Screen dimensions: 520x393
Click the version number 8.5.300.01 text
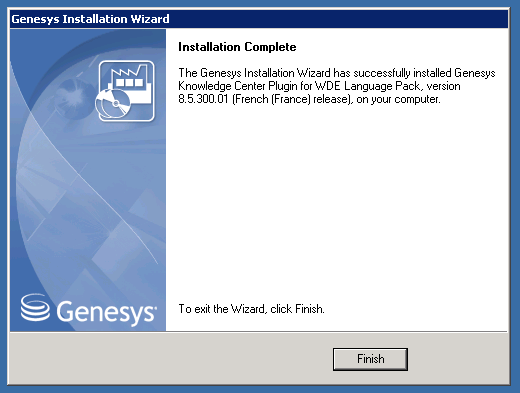point(203,99)
